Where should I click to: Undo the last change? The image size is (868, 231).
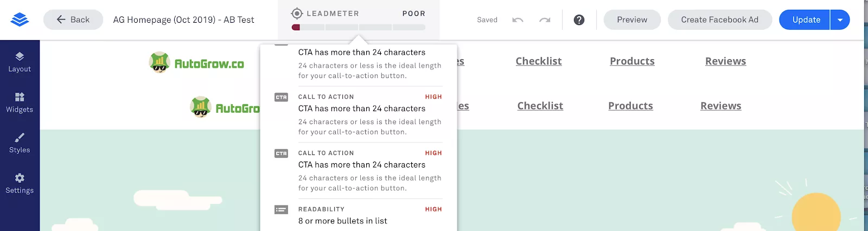click(518, 20)
